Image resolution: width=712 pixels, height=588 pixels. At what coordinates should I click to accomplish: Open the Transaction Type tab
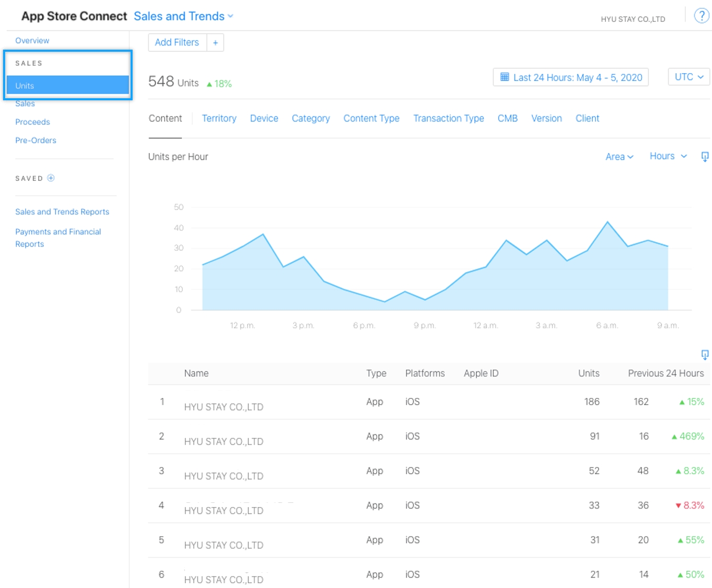point(448,119)
